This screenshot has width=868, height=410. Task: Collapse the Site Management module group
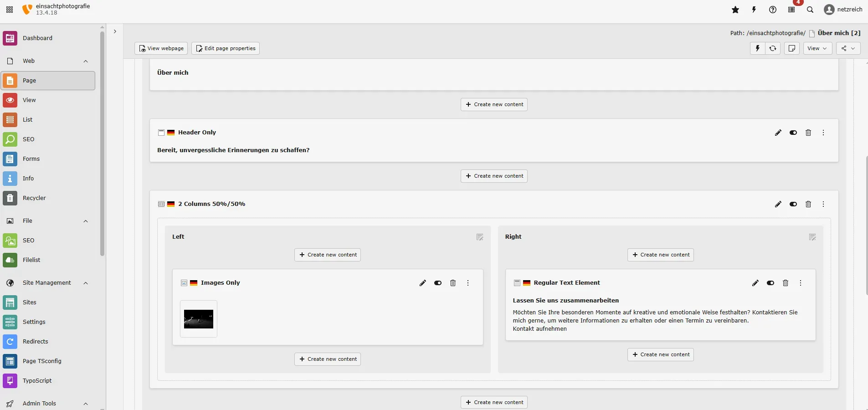click(86, 283)
